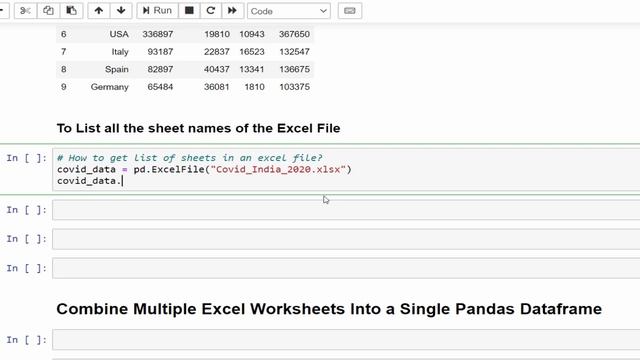Paste cells below icon
The image size is (640, 360).
pos(71,11)
